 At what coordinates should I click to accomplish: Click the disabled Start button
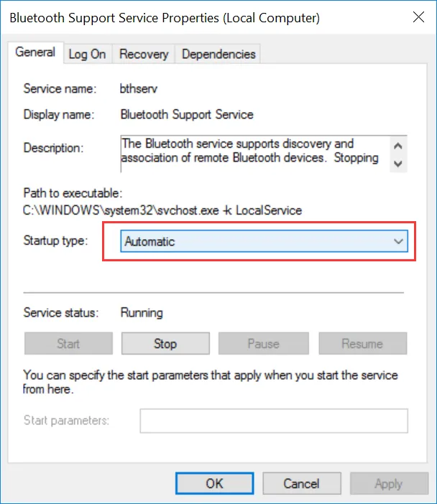pos(68,344)
